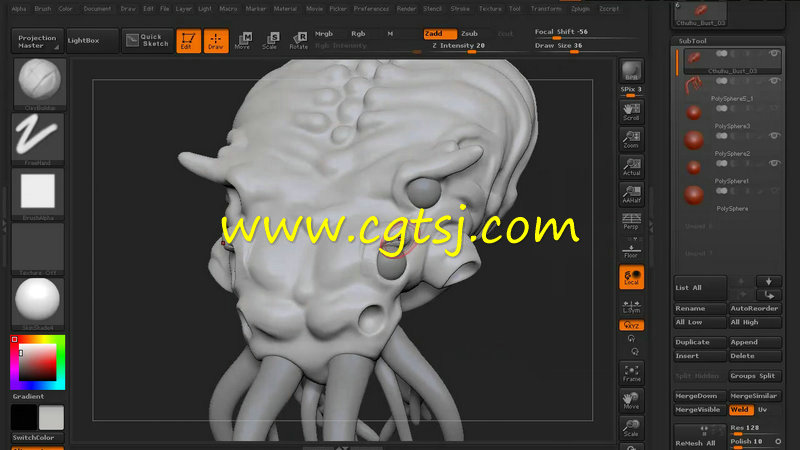800x450 pixels.
Task: Pick a color in the color picker square
Action: (38, 362)
